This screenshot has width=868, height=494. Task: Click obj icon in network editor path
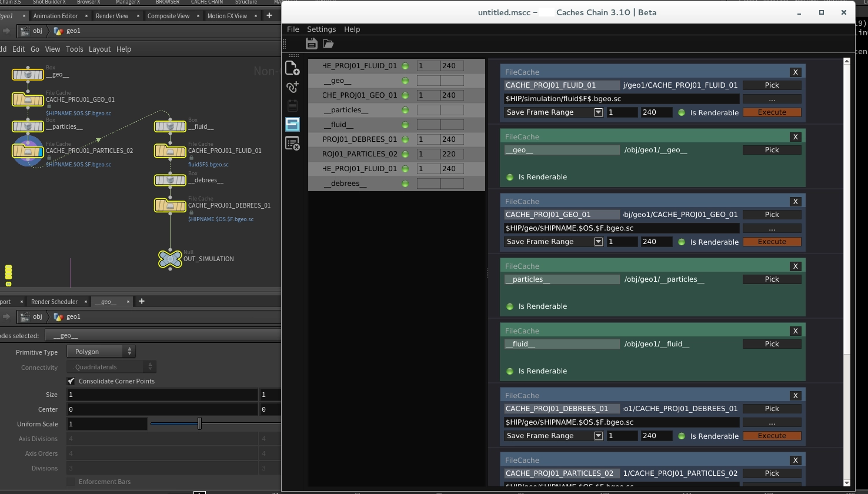pos(25,31)
